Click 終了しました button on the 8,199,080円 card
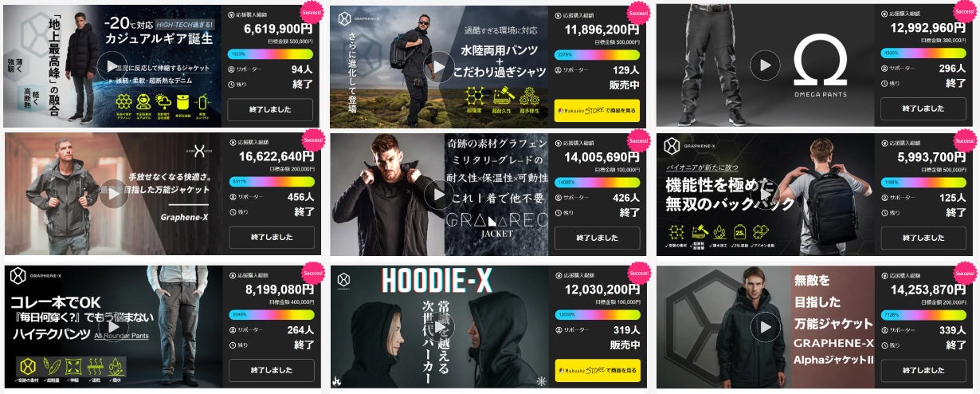Screen dimensions: 980x394 tap(271, 371)
